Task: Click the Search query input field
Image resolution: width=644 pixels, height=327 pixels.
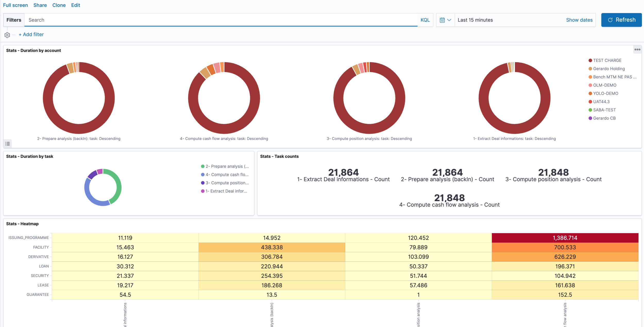Action: [x=222, y=20]
